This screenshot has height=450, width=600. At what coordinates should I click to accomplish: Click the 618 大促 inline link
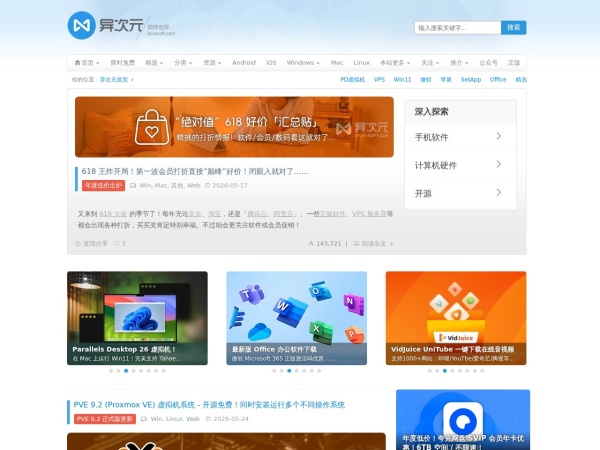[x=113, y=214]
